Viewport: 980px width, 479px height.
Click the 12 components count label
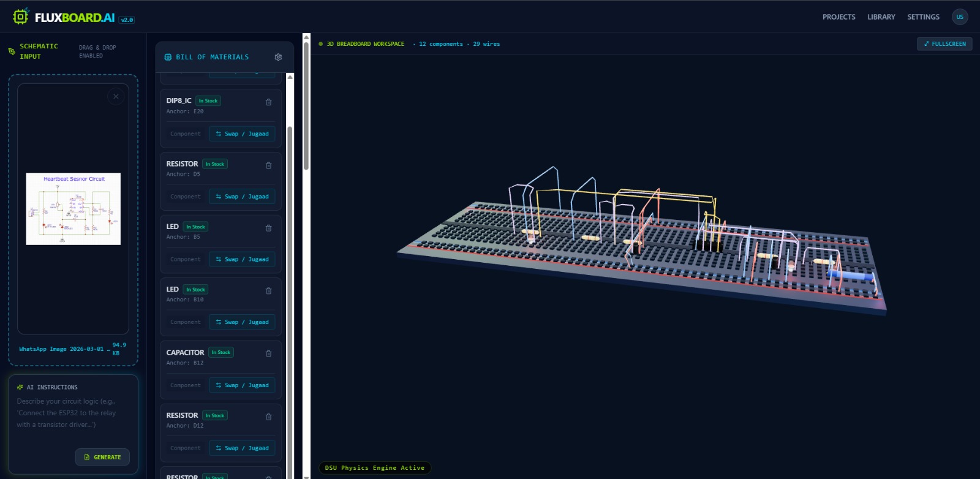[x=441, y=44]
